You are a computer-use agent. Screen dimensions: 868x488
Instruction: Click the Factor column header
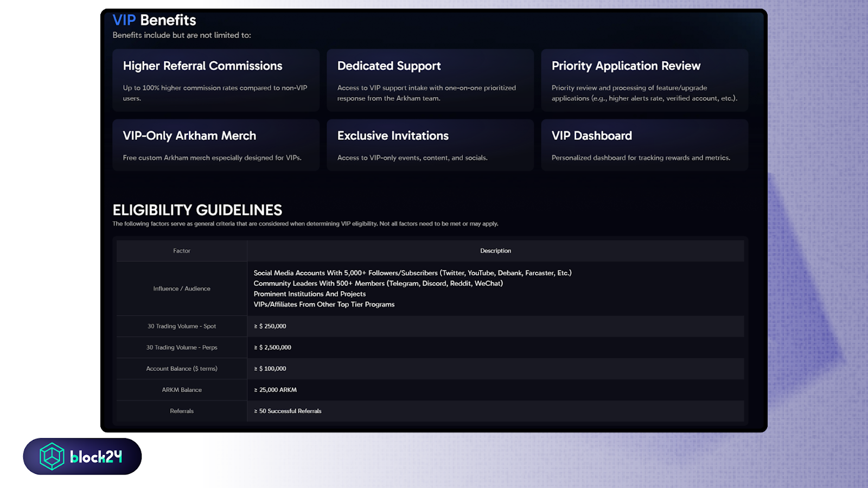(182, 251)
